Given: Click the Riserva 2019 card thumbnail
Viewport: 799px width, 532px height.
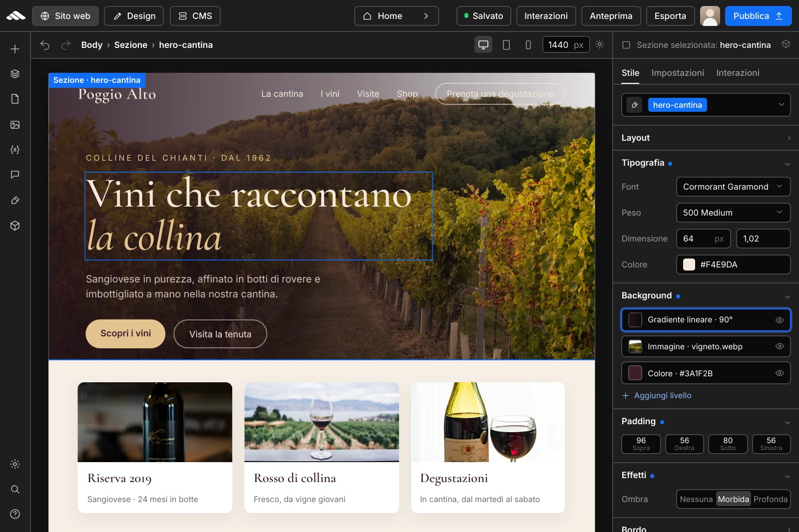Looking at the screenshot, I should point(155,422).
